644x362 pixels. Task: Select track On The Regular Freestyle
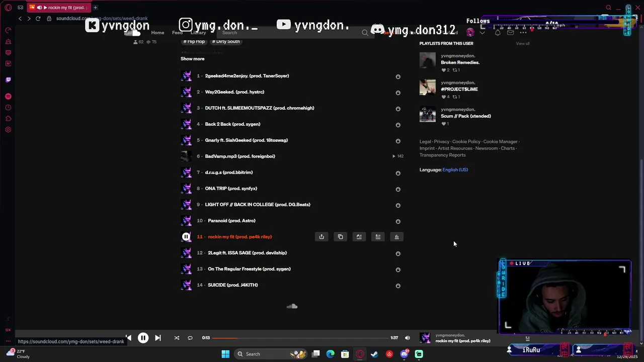pyautogui.click(x=249, y=269)
